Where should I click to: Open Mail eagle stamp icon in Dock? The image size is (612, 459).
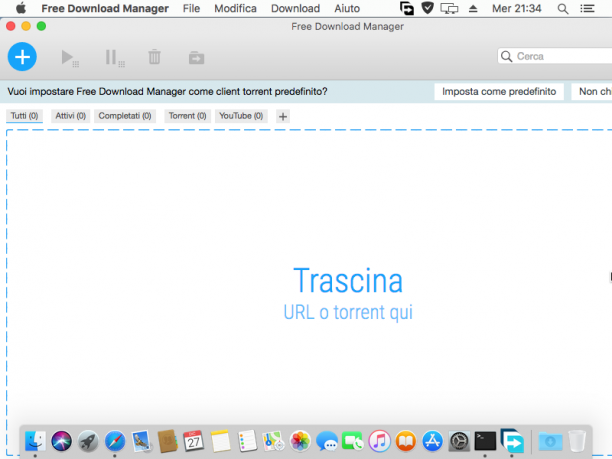(141, 441)
